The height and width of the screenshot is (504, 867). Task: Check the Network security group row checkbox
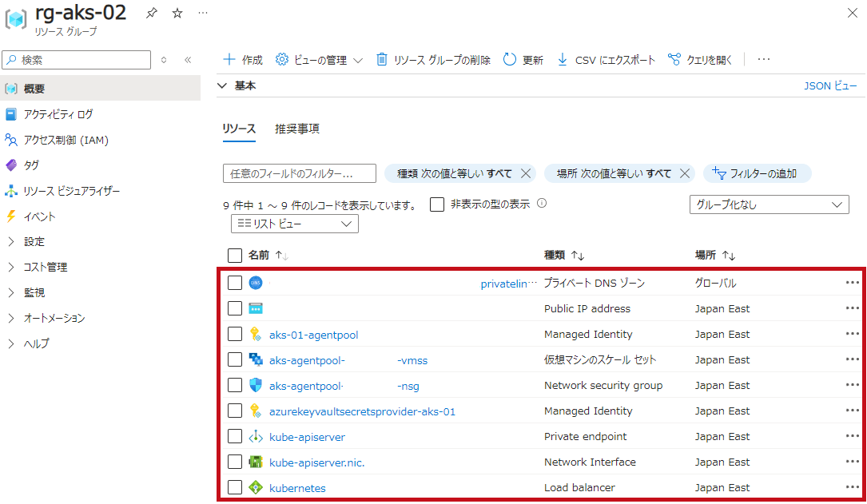[235, 385]
